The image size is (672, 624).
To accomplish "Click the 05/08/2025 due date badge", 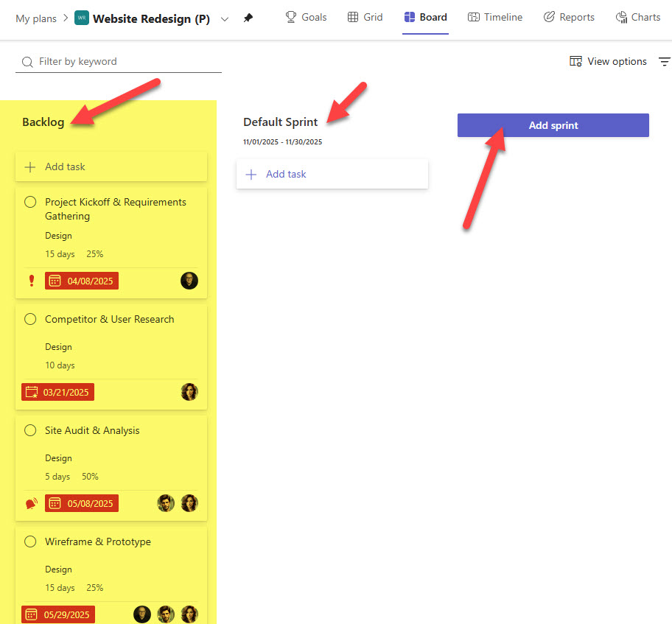I will (x=82, y=504).
